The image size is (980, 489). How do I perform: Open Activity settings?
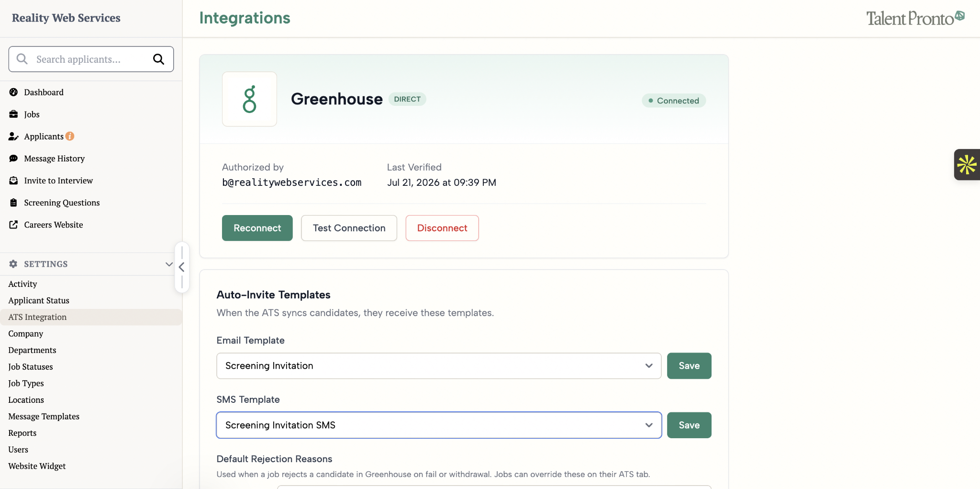tap(22, 284)
